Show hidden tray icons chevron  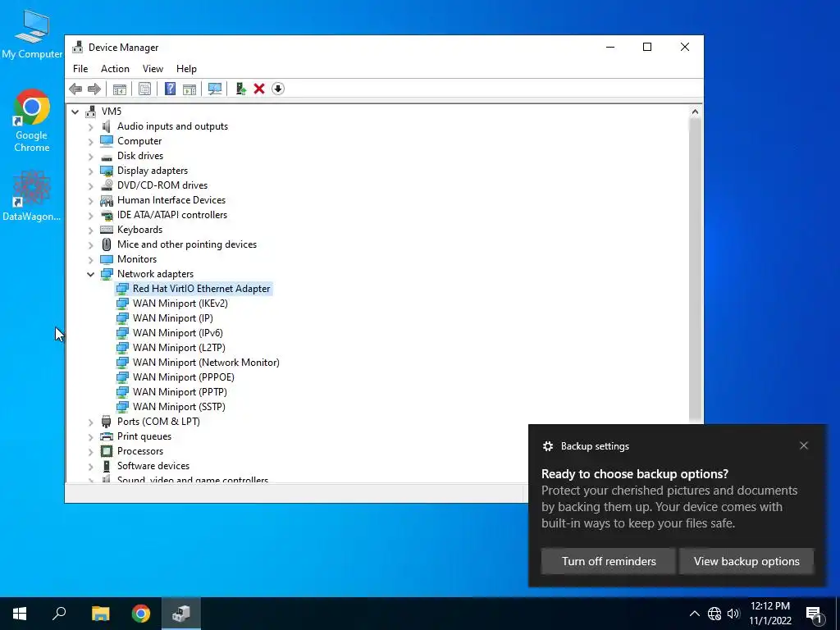pos(694,614)
